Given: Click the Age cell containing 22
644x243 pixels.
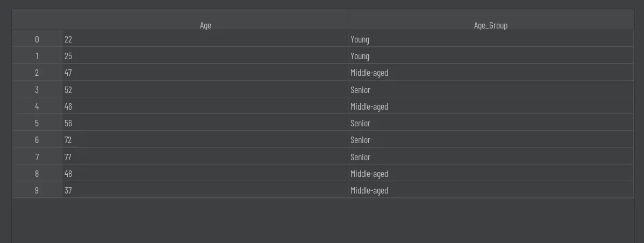Looking at the screenshot, I should coord(68,39).
